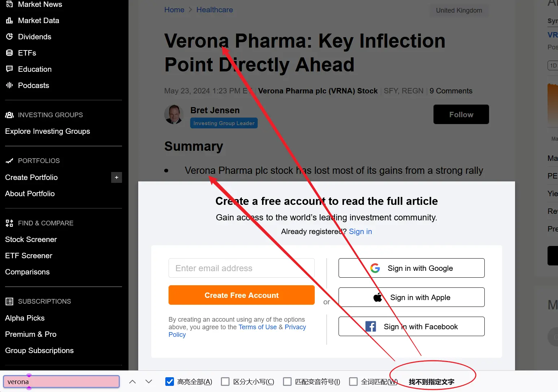This screenshot has height=392, width=558.
Task: Select Alpha Picks under Subscriptions
Action: 25,318
